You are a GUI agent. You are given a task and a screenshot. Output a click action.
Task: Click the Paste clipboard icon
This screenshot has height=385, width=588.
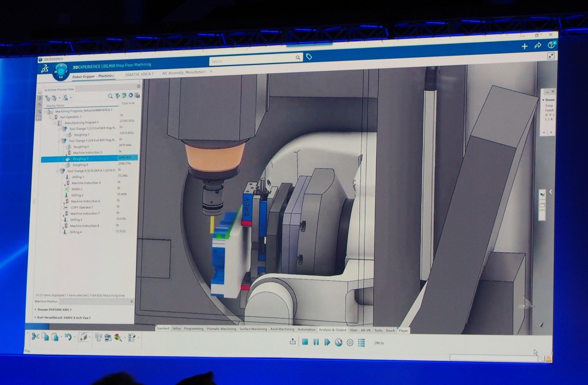(x=55, y=337)
